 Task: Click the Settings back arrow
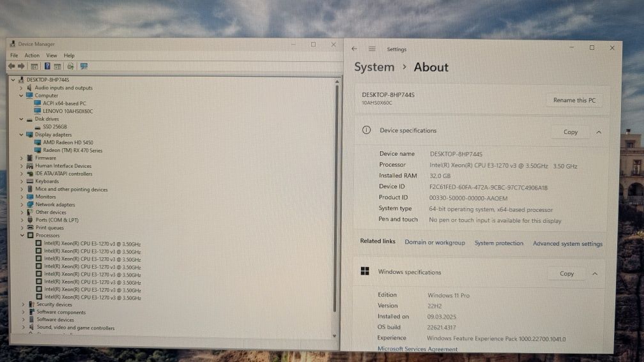click(355, 49)
